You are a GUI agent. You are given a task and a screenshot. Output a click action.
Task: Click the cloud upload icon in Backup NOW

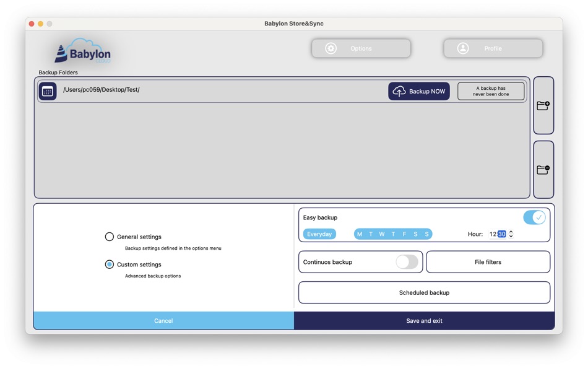399,91
